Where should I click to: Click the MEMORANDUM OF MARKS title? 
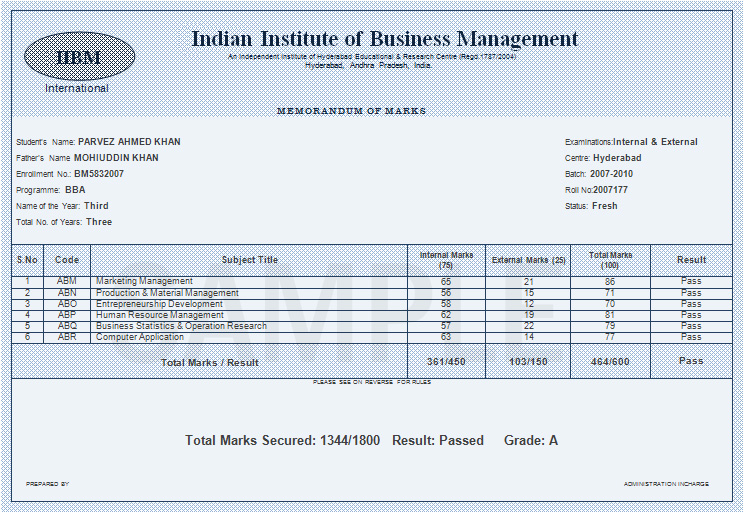[351, 111]
